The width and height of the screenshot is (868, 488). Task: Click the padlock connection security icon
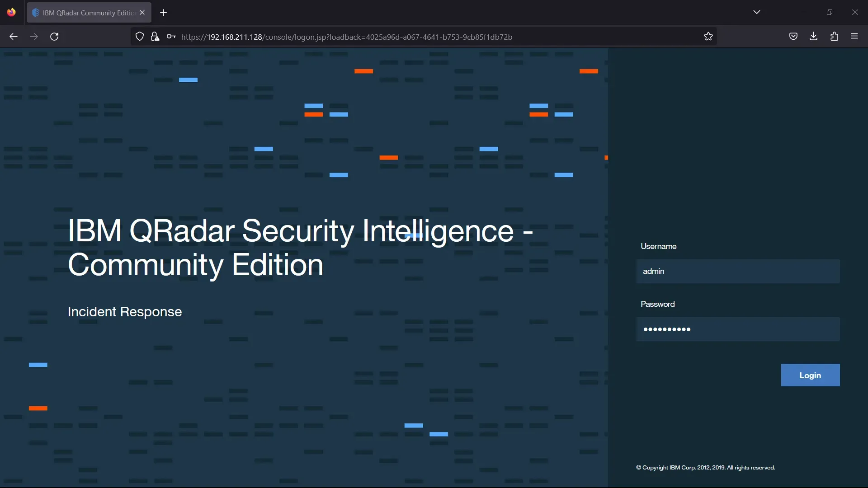click(x=155, y=37)
